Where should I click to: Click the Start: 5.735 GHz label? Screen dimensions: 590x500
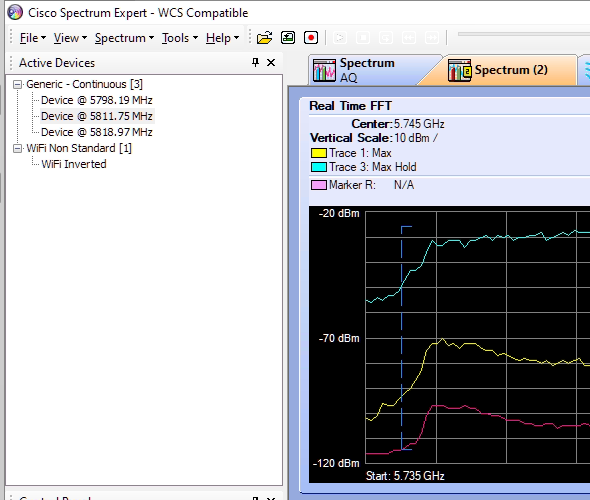[405, 476]
